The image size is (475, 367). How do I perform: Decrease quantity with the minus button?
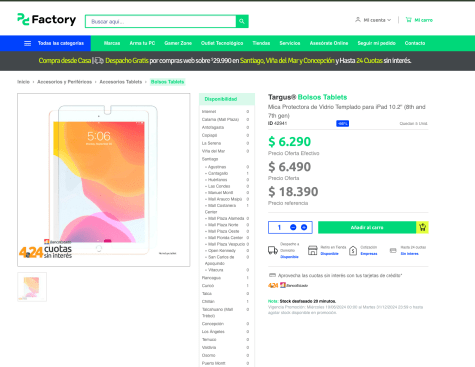click(293, 227)
